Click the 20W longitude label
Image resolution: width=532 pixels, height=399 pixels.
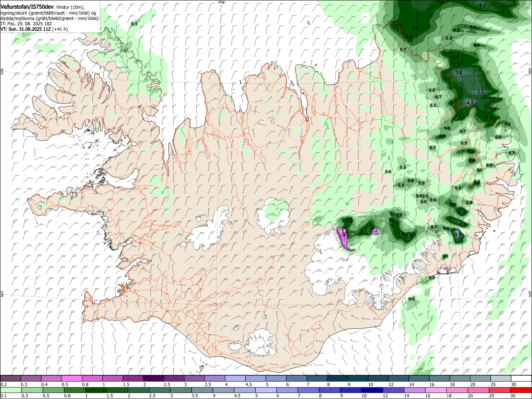pyautogui.click(x=221, y=2)
